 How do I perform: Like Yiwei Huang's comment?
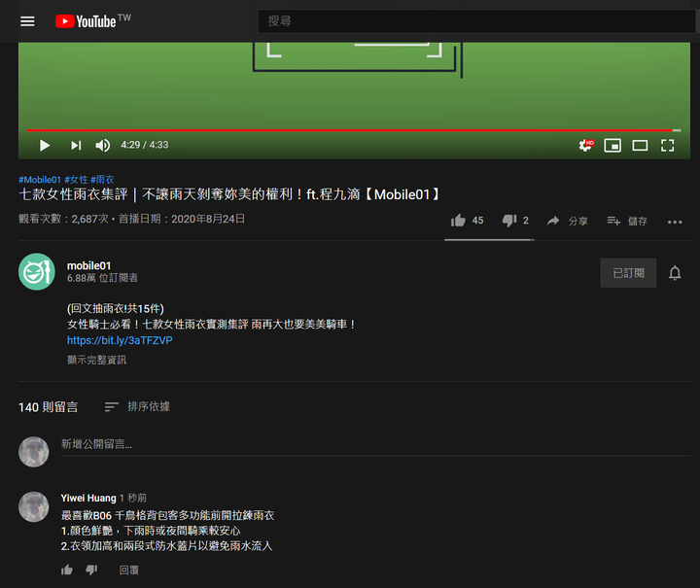(67, 570)
